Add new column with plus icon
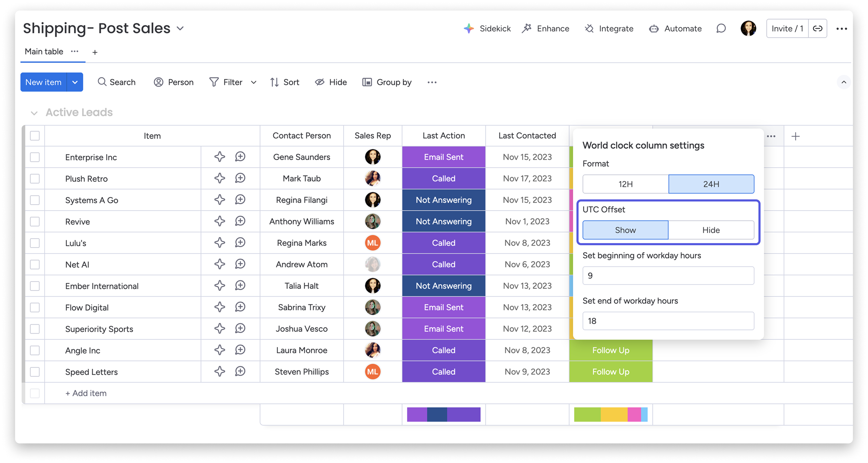The height and width of the screenshot is (463, 868). pos(796,136)
